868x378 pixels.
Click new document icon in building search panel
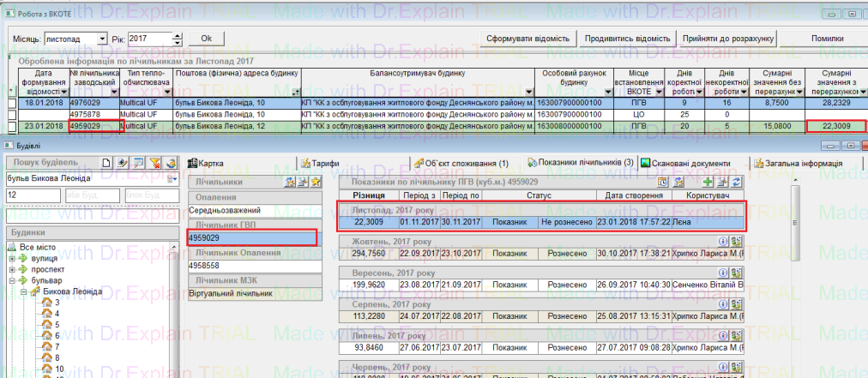click(107, 163)
